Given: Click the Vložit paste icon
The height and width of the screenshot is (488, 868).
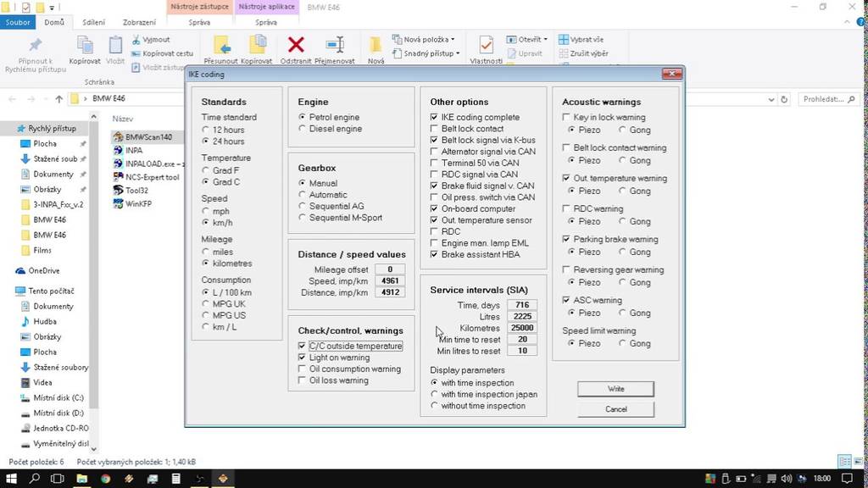Looking at the screenshot, I should [115, 45].
